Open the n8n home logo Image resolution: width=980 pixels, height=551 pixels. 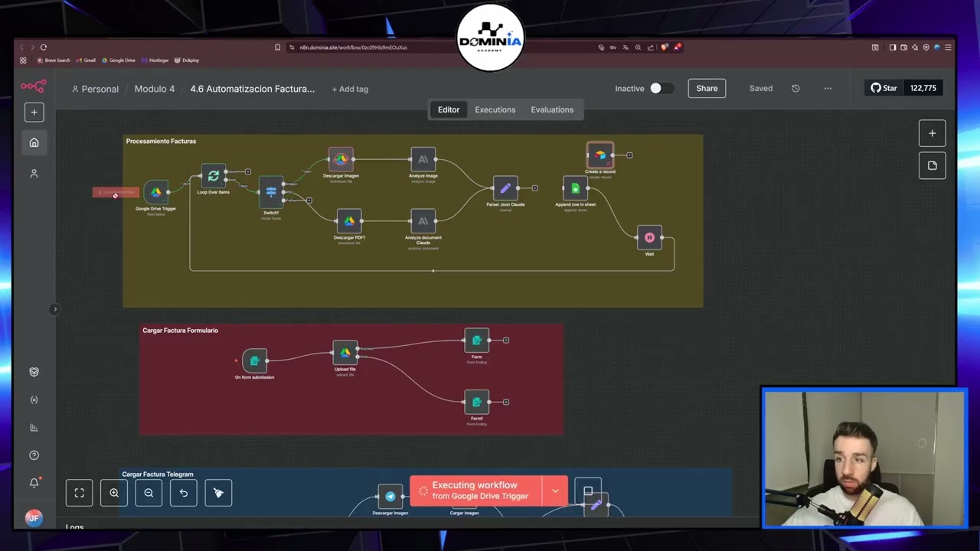click(x=34, y=86)
